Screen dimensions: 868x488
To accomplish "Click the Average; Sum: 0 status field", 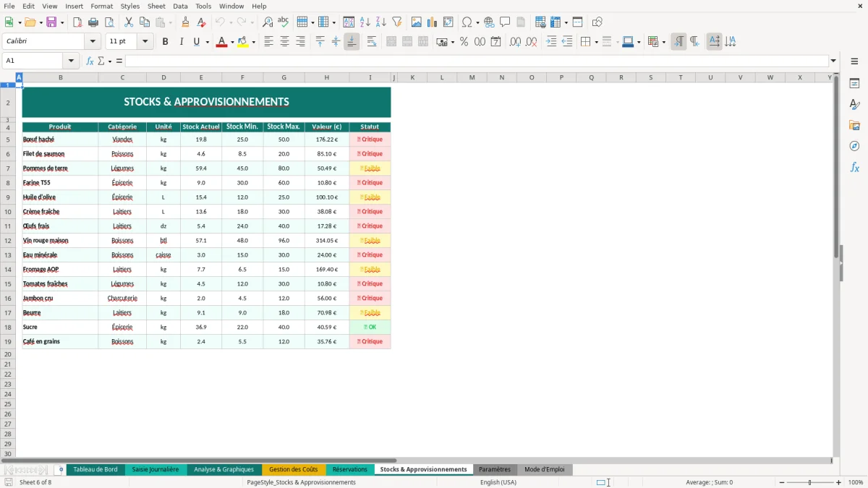I will (x=710, y=482).
